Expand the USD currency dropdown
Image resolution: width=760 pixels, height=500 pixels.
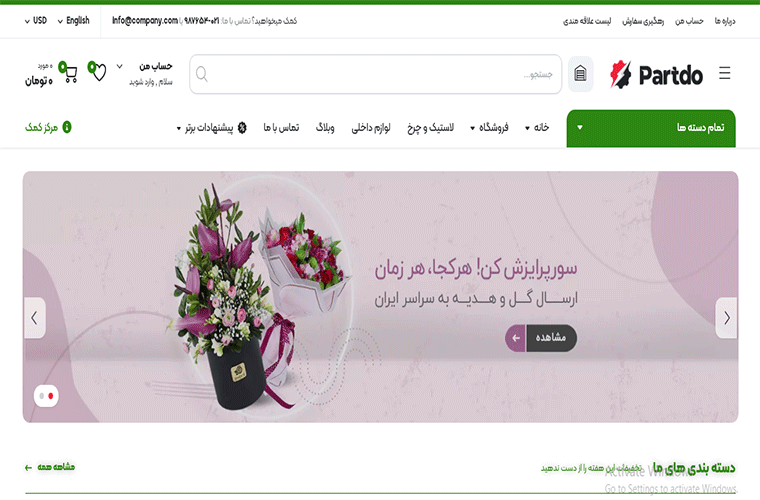coord(35,20)
